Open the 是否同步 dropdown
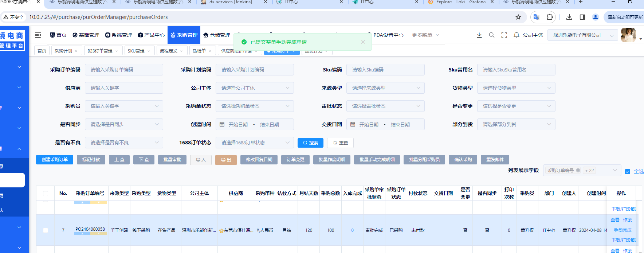Viewport: 644px width, 253px height. (x=124, y=124)
